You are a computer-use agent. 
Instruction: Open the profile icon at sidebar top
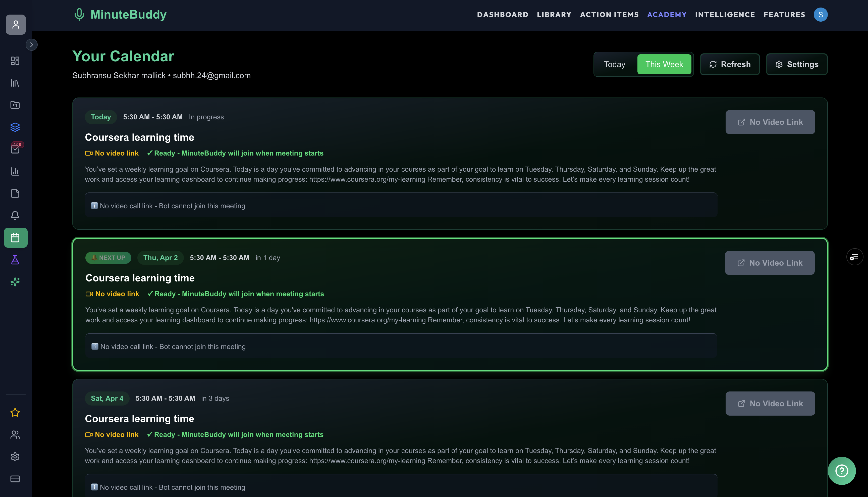[16, 25]
